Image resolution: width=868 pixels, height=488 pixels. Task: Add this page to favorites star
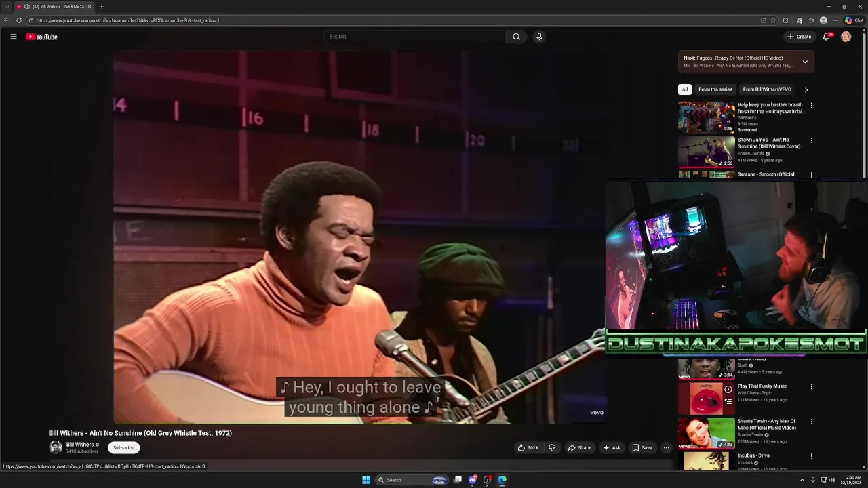click(773, 20)
